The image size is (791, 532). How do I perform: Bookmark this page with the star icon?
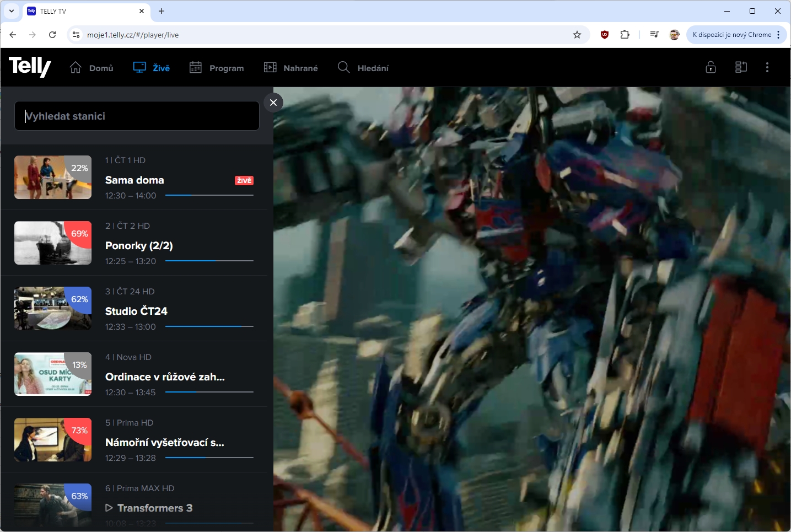(x=577, y=35)
